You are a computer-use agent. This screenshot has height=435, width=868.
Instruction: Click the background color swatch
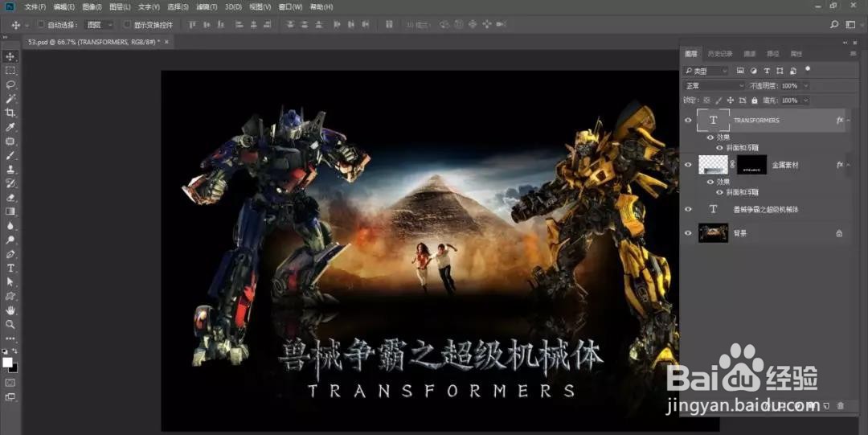14,368
